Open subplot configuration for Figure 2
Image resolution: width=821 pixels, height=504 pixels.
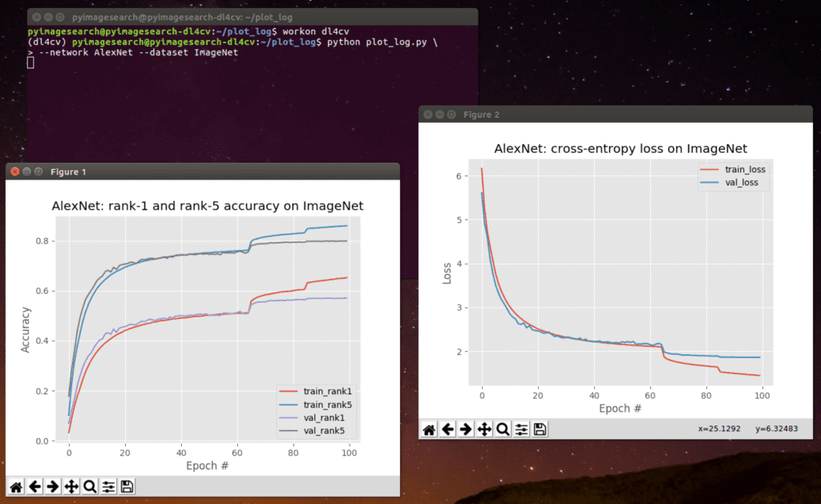coord(520,429)
